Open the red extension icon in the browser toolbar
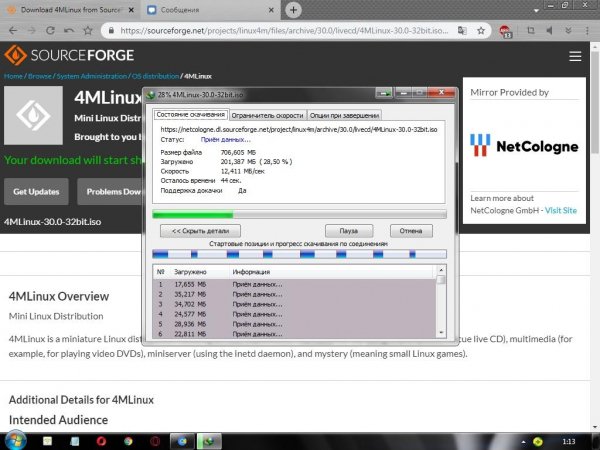Image resolution: width=600 pixels, height=450 pixels. 505,31
